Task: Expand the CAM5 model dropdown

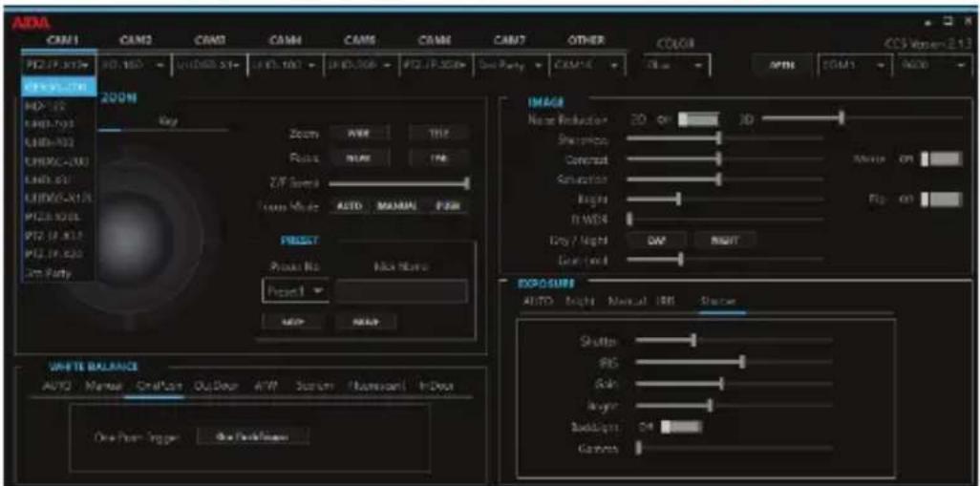Action: (x=360, y=64)
